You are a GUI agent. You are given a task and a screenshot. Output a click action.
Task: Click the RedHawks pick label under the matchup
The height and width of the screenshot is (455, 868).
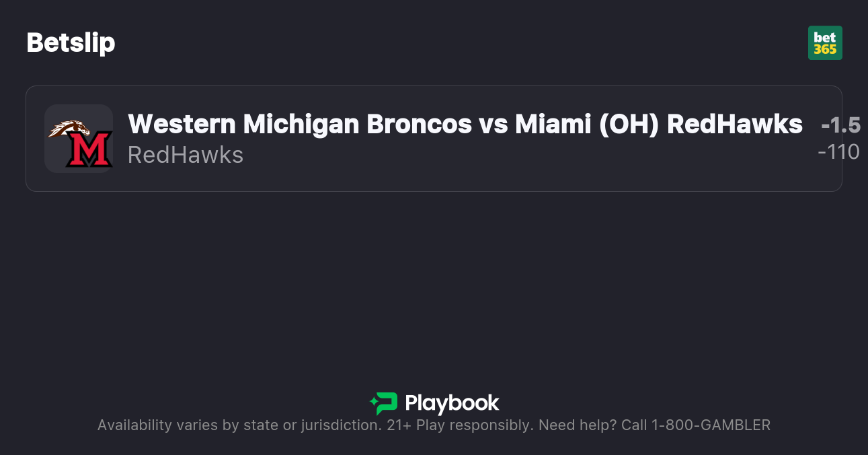coord(186,155)
